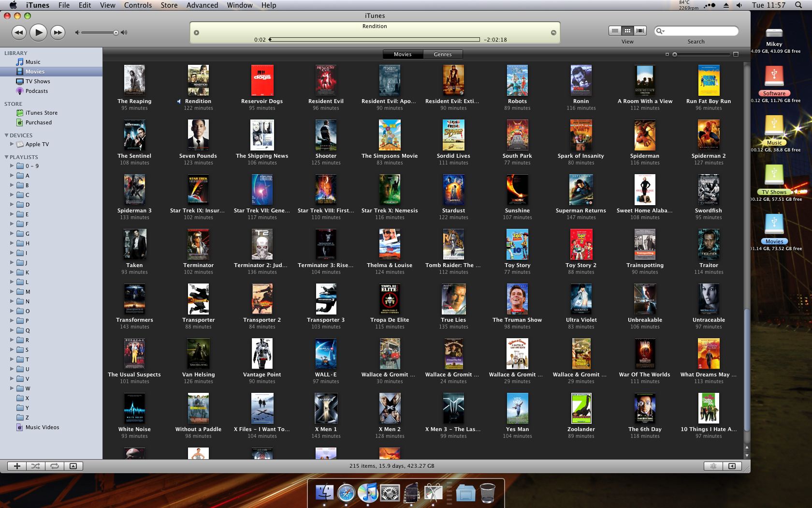Show the album artwork pane

[73, 466]
